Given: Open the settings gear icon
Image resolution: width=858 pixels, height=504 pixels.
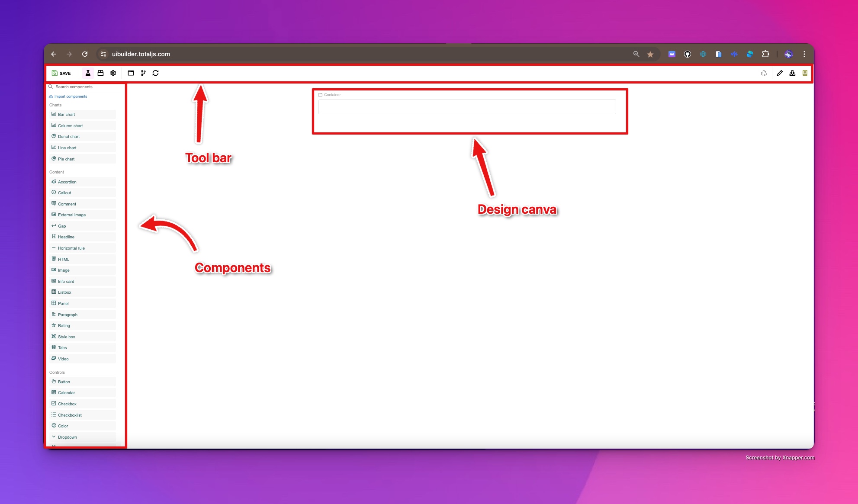Looking at the screenshot, I should [113, 73].
